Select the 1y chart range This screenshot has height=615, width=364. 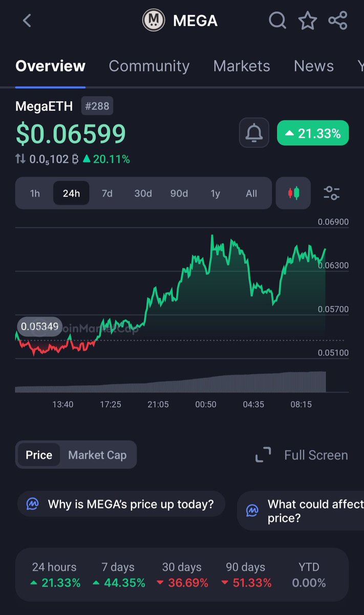click(x=215, y=193)
